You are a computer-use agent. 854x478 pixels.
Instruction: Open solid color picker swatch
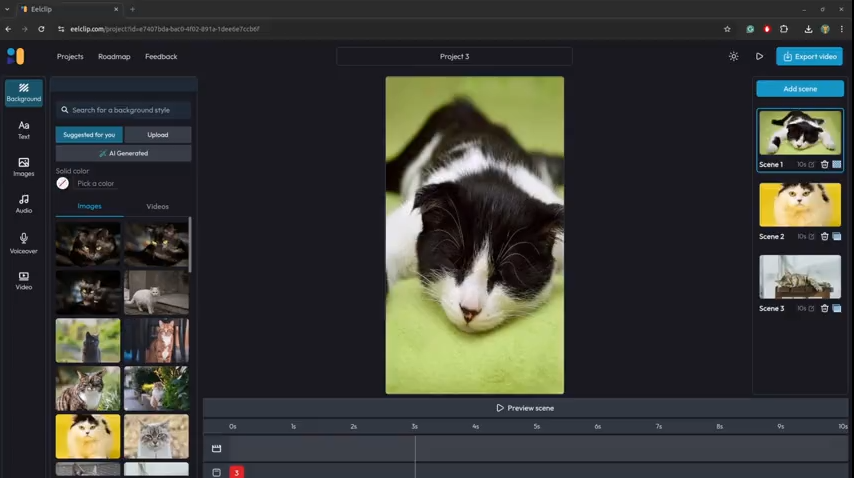(63, 183)
